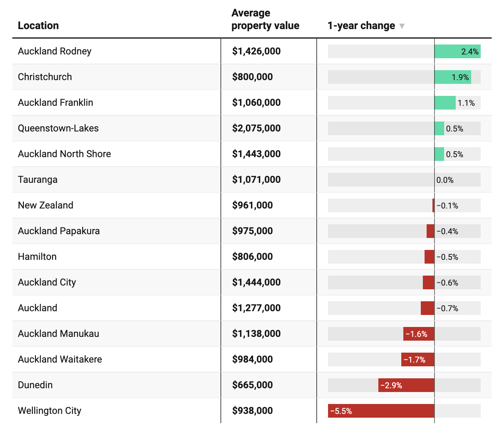Select the Hamilton row label
Image resolution: width=504 pixels, height=430 pixels.
(x=37, y=257)
